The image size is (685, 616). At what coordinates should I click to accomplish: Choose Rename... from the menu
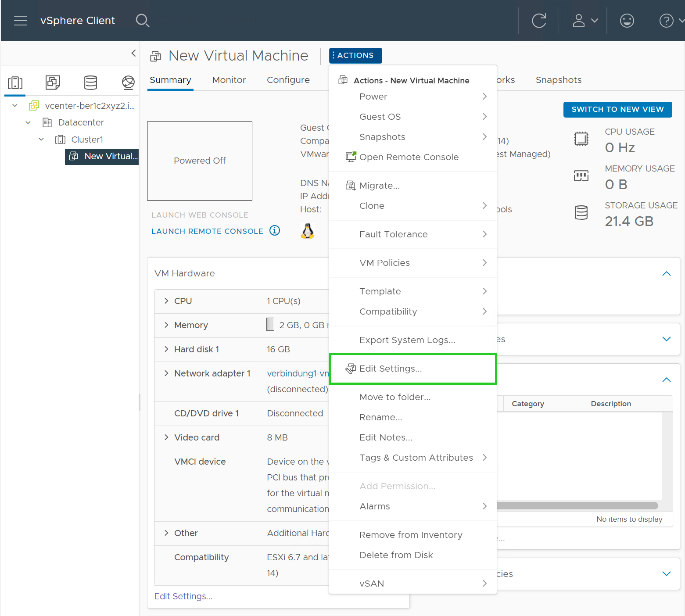point(413,417)
